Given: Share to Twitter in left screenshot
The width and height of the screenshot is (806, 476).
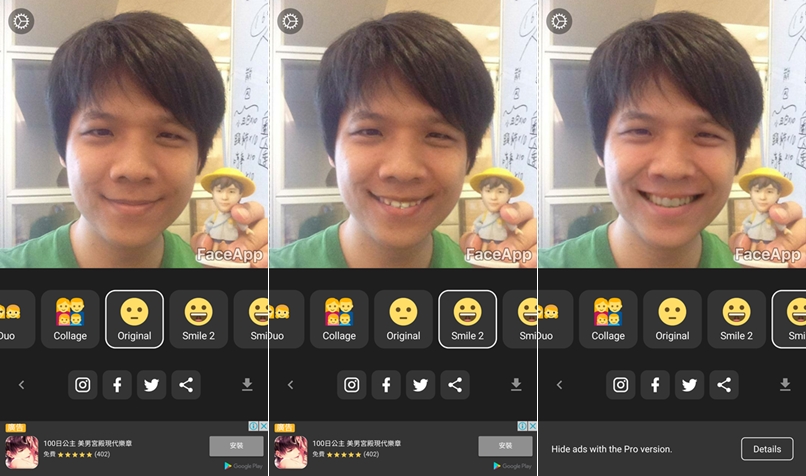Looking at the screenshot, I should pos(152,385).
